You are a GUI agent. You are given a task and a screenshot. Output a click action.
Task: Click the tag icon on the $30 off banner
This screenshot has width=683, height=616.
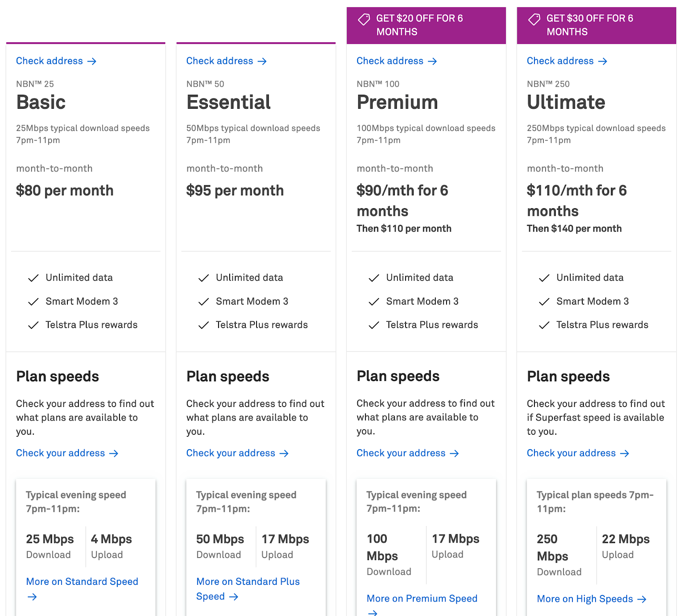click(534, 20)
